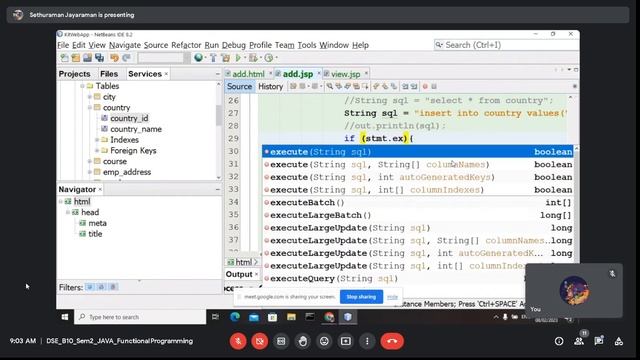This screenshot has width=640, height=360.
Task: Expand the emp_address table node
Action: (x=90, y=172)
